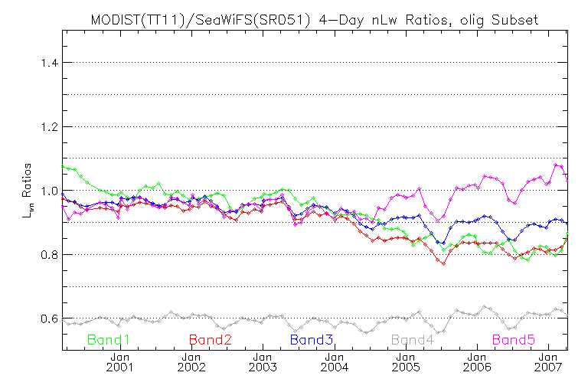Click the Jan 2002 x-axis label
Screen dimensions: 588x392
tap(191, 362)
